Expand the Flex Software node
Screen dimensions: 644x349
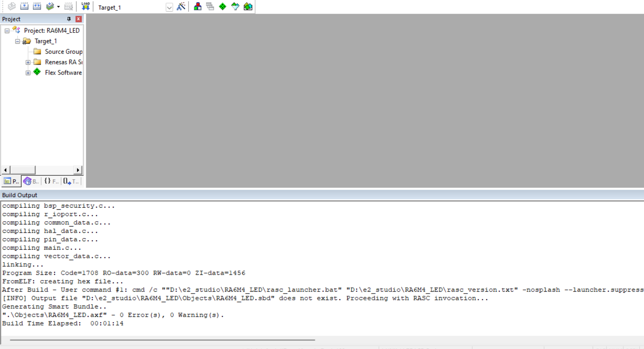click(x=28, y=73)
